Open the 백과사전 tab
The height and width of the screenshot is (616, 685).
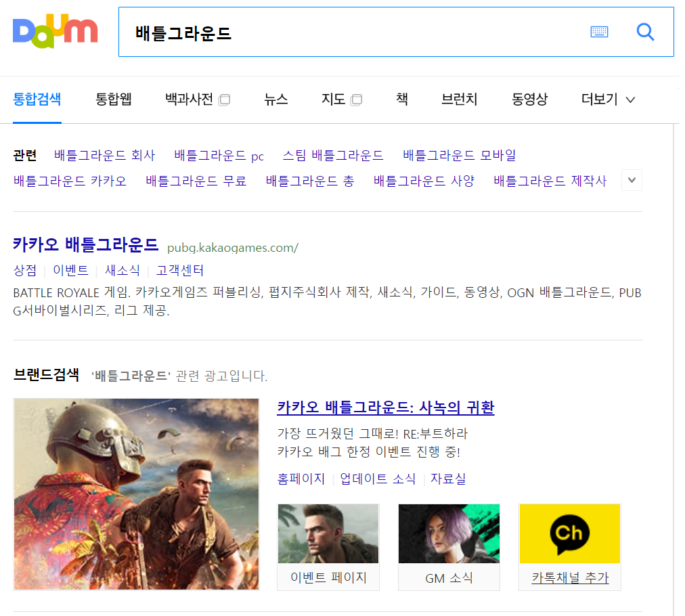coord(189,100)
